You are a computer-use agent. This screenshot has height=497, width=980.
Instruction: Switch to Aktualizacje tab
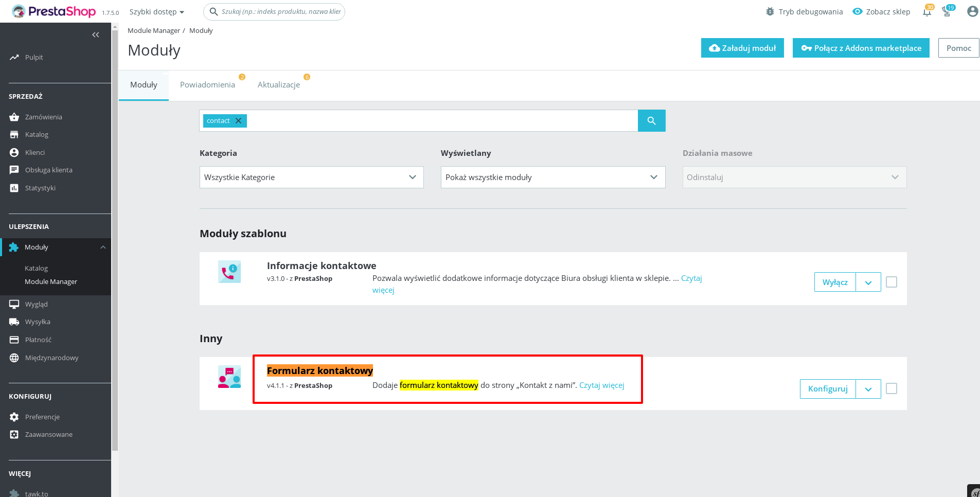[x=279, y=85]
